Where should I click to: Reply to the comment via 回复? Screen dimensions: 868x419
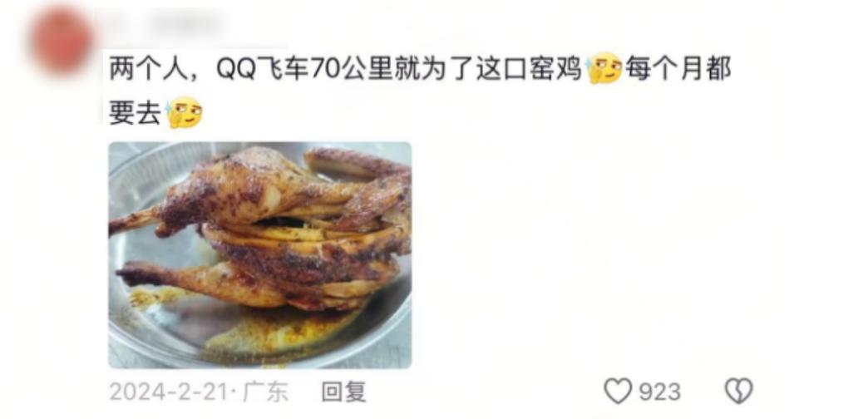click(344, 392)
